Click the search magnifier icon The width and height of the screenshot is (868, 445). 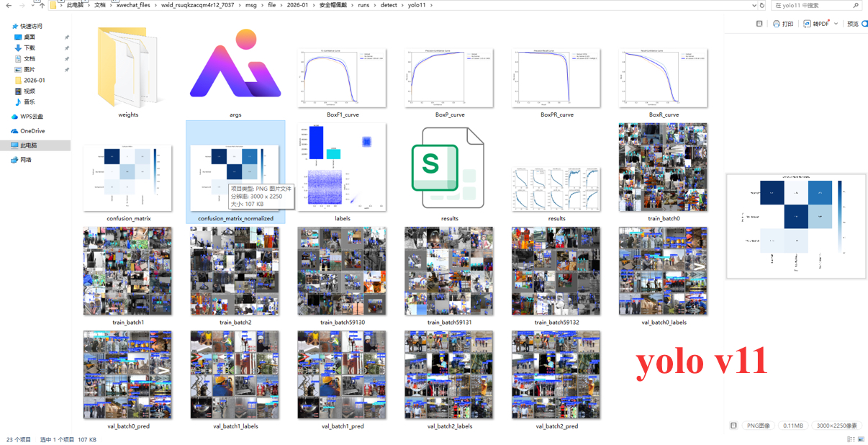point(856,5)
